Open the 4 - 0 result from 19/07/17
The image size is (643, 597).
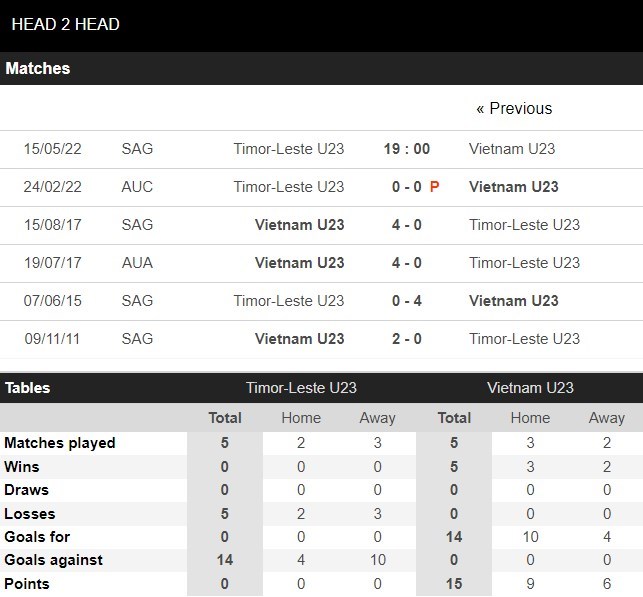[406, 263]
